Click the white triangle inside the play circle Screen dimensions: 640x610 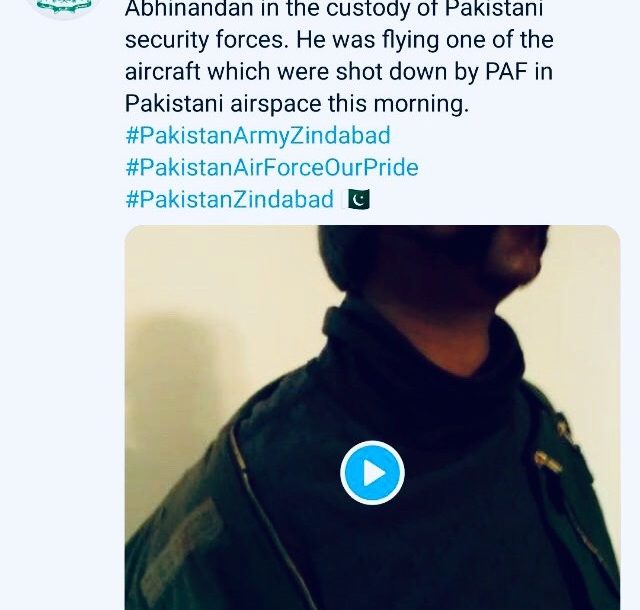(374, 472)
